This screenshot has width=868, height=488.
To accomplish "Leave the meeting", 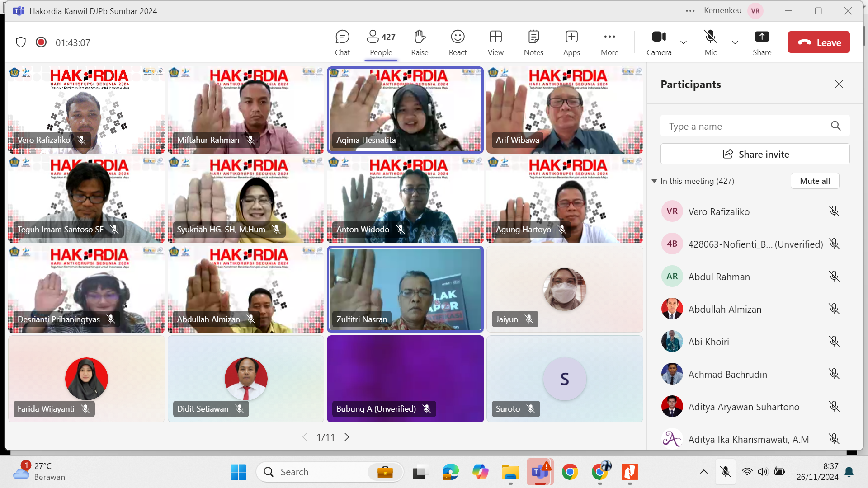I will (x=819, y=42).
